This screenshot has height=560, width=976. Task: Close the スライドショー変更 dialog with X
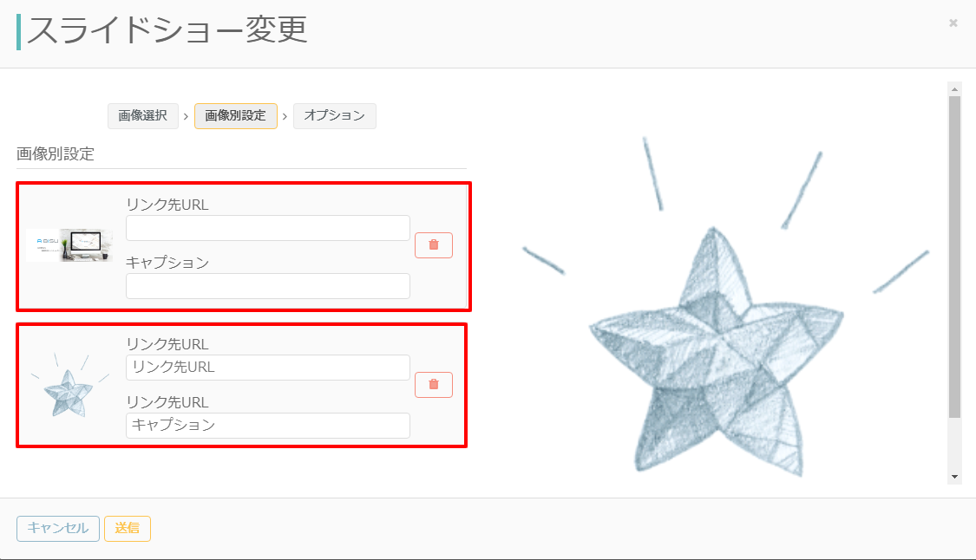[953, 23]
